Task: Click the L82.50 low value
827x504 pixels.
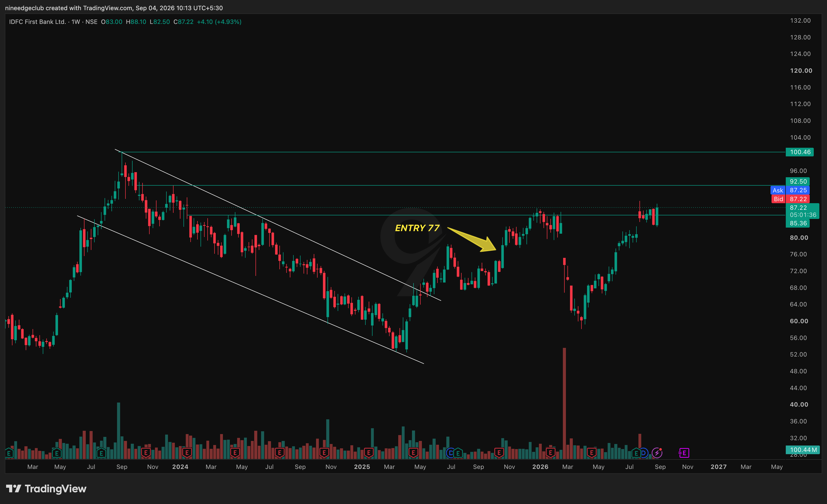Action: (x=160, y=22)
